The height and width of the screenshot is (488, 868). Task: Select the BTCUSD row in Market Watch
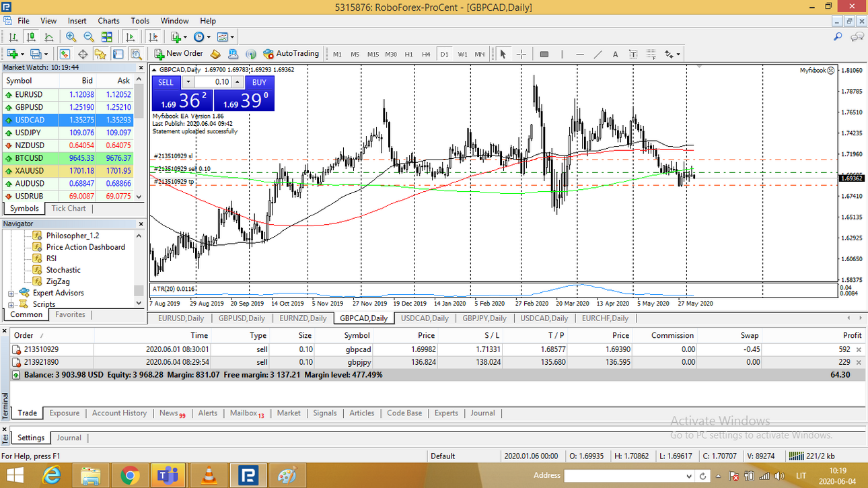[67, 158]
